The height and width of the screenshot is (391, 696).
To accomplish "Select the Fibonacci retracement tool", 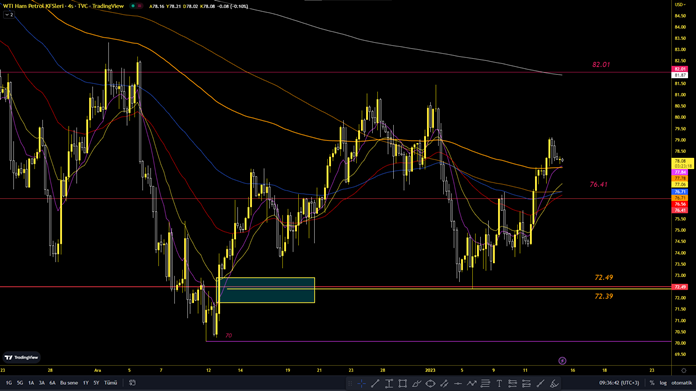I will pyautogui.click(x=485, y=383).
